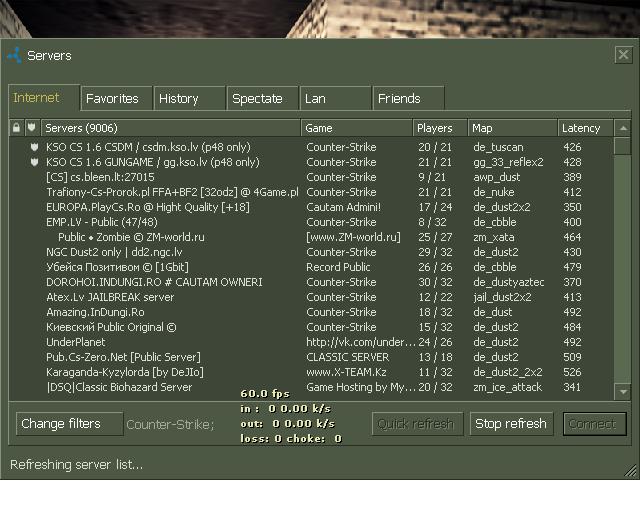640x512 pixels.
Task: Click the scrollbar up arrow
Action: 623,128
